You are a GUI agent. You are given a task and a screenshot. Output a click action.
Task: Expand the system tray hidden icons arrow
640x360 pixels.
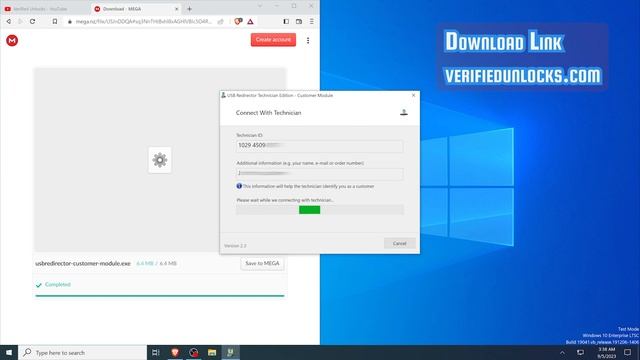tap(562, 352)
